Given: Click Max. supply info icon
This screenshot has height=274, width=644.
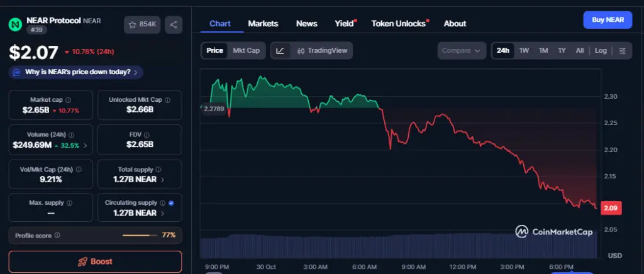Looking at the screenshot, I should point(69,203).
